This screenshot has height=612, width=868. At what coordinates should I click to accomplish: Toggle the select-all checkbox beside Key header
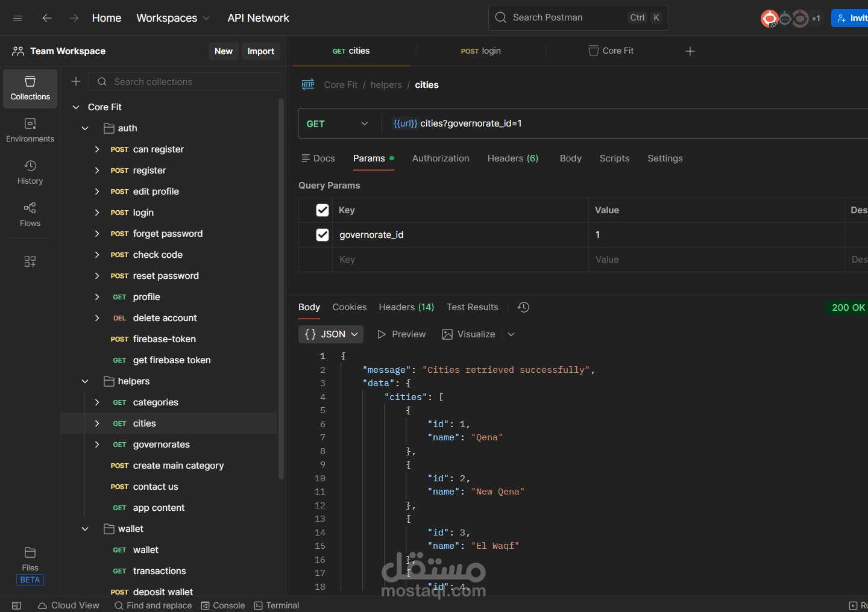point(322,210)
